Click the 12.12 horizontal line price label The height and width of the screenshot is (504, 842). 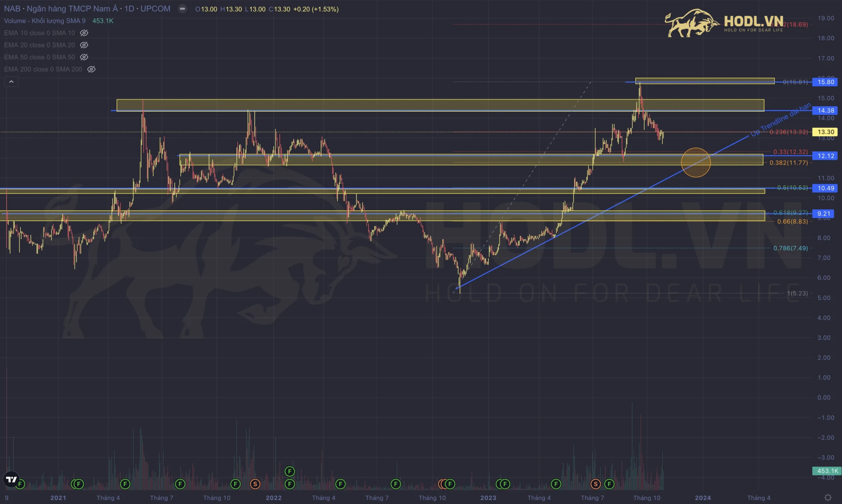[826, 156]
